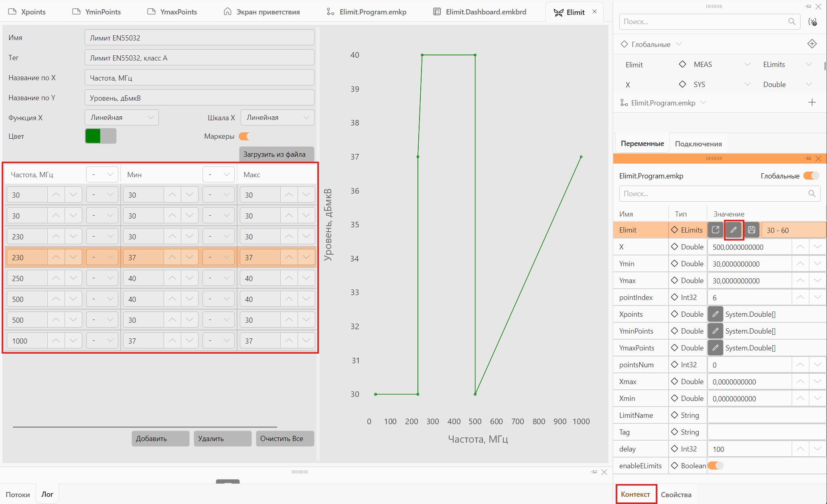
Task: Switch to the Подключения tab
Action: tap(698, 144)
